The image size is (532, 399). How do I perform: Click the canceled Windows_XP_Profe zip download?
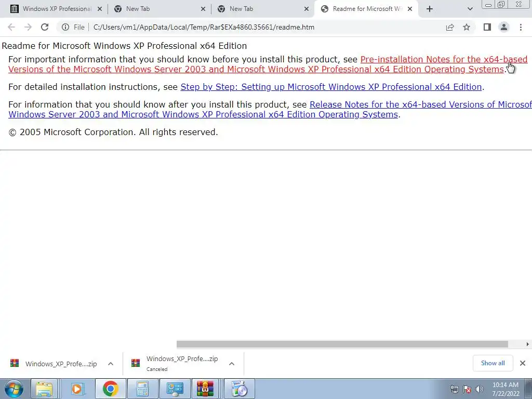tap(176, 364)
